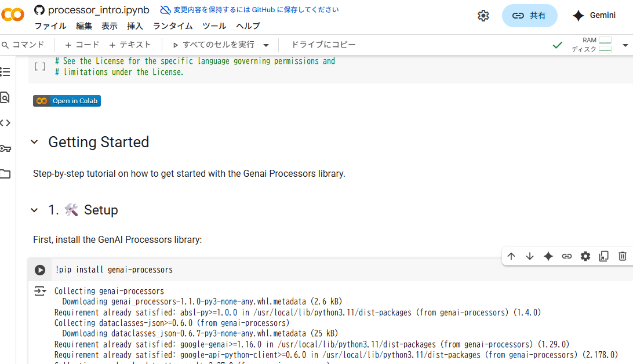Move cell up with arrow icon
Image resolution: width=633 pixels, height=364 pixels.
click(x=511, y=256)
